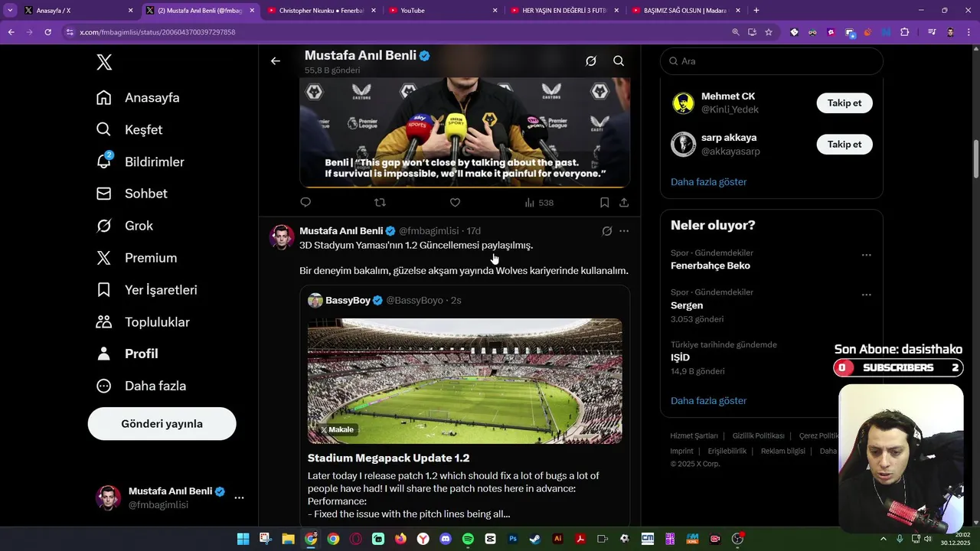Bookmark this page with the star icon
The image size is (980, 551).
tap(769, 32)
